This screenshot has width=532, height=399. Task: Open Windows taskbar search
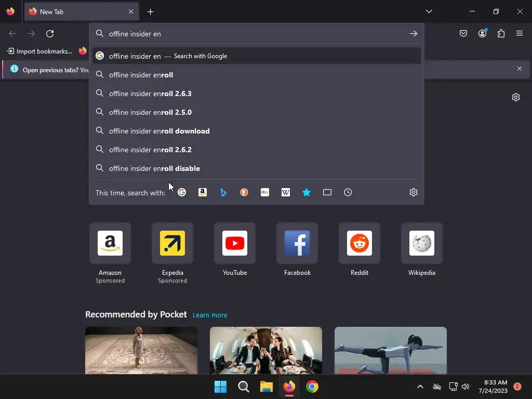pyautogui.click(x=243, y=387)
